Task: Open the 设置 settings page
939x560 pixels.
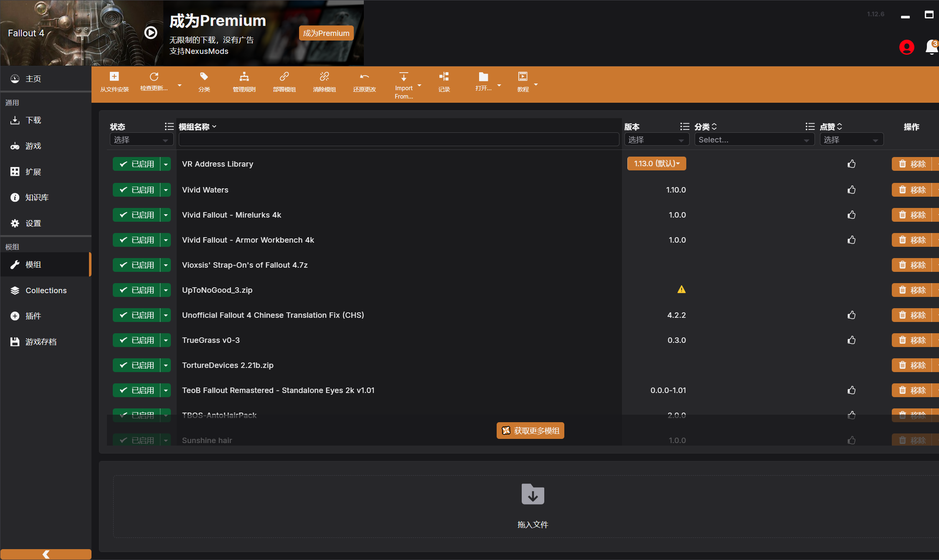Action: tap(46, 223)
